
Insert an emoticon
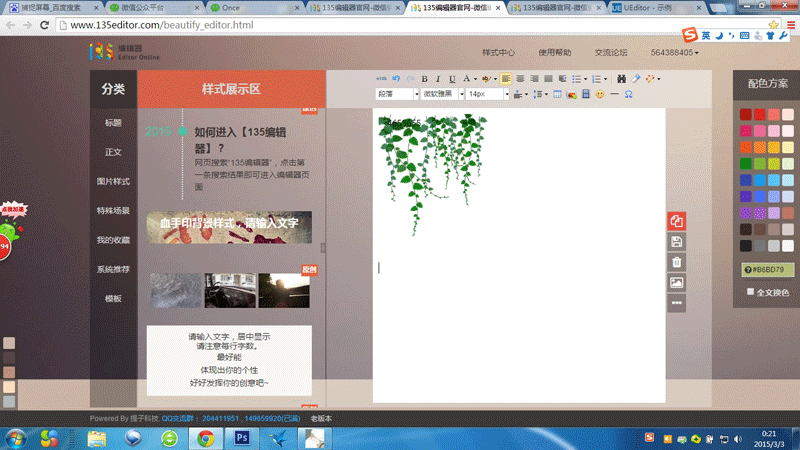click(x=600, y=94)
